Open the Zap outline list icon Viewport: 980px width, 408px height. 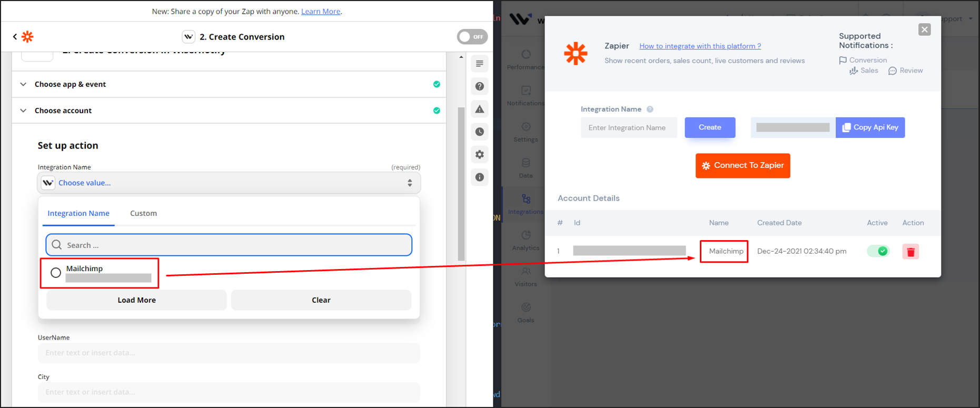pyautogui.click(x=479, y=64)
